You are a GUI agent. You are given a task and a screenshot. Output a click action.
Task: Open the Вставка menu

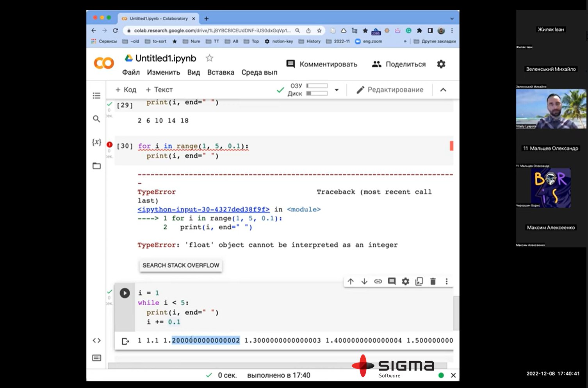(x=221, y=72)
